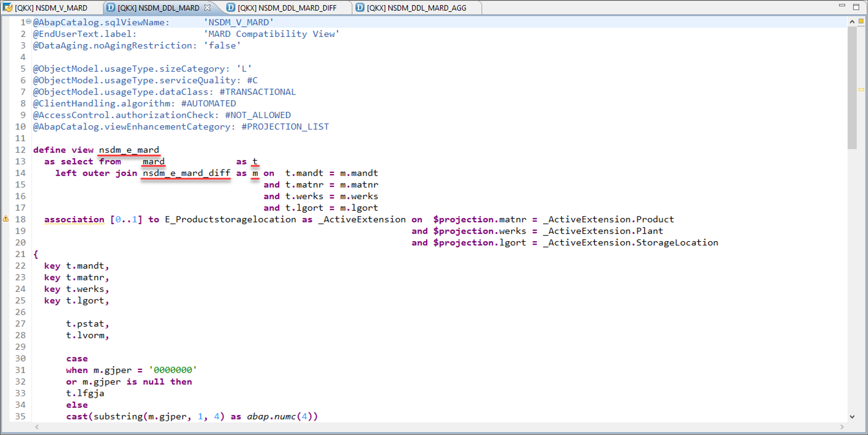Click the NSDM_V_MARD tab icon
This screenshot has width=868, height=435.
(7, 7)
